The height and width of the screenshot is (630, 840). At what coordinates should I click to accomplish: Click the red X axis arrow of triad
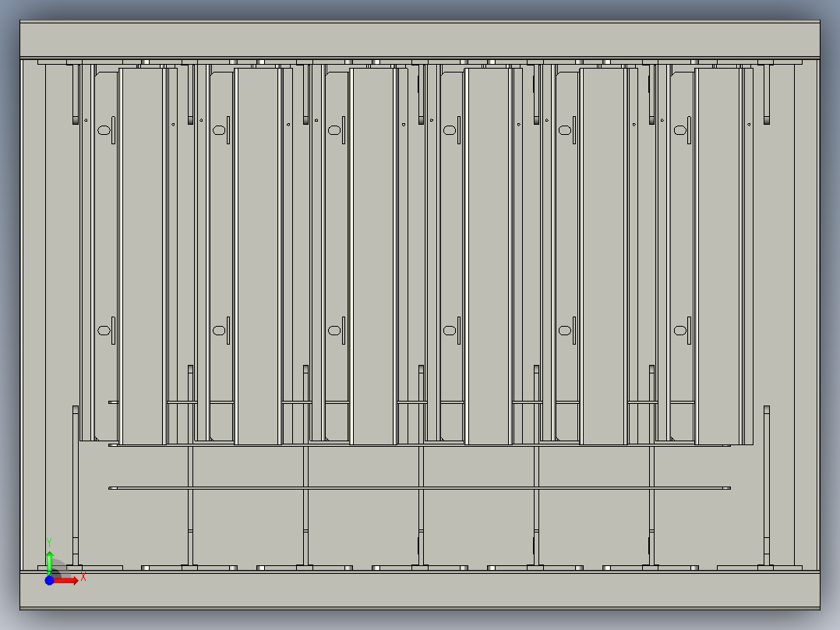click(65, 581)
